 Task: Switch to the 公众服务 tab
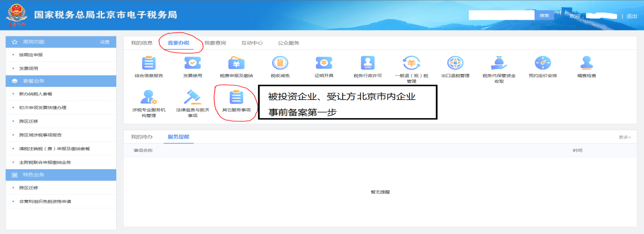click(x=289, y=43)
